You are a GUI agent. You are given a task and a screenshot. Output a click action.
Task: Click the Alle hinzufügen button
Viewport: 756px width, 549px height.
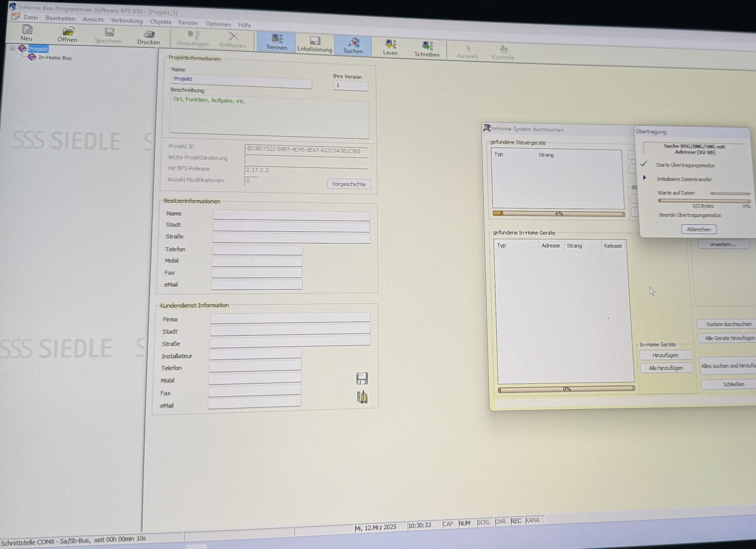pos(666,368)
